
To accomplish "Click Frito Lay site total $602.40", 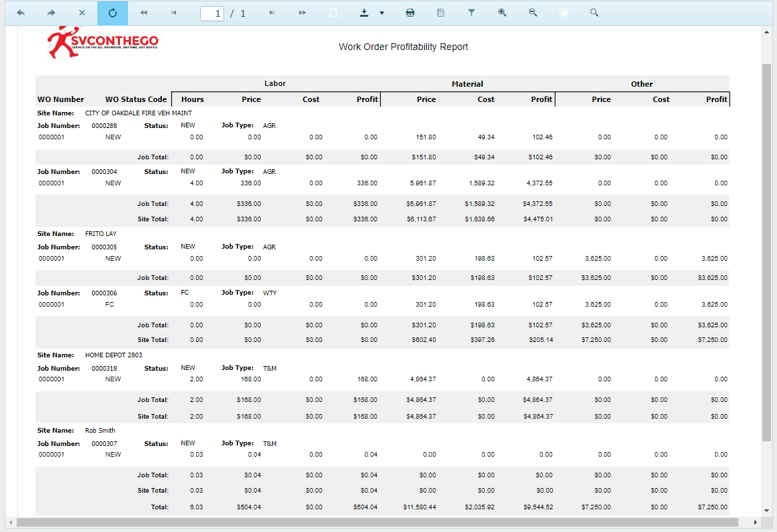I will pyautogui.click(x=424, y=340).
